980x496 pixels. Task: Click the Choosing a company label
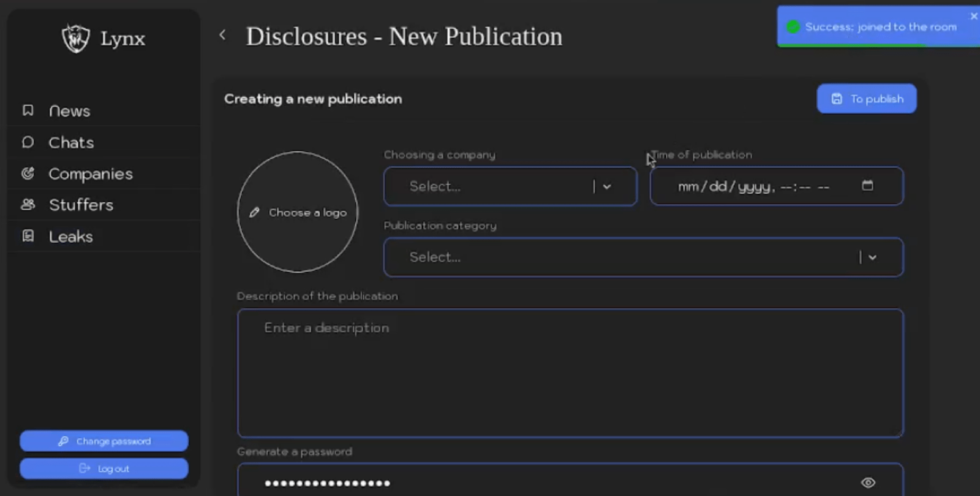439,155
